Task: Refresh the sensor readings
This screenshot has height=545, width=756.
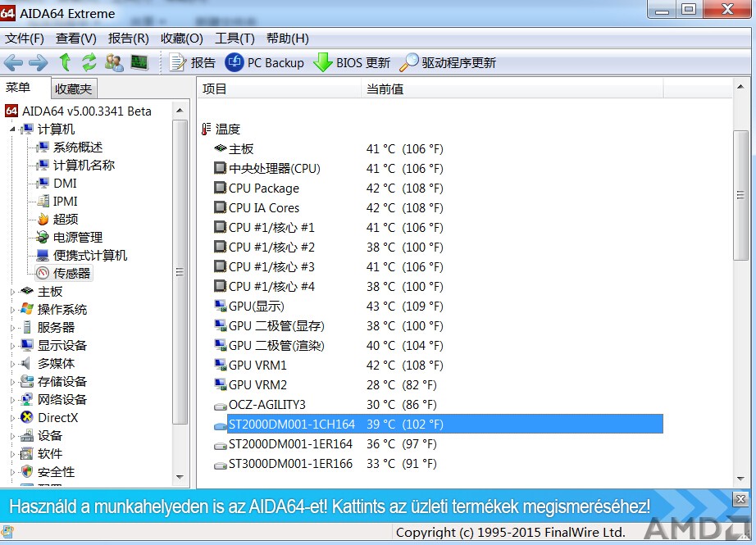Action: point(89,62)
